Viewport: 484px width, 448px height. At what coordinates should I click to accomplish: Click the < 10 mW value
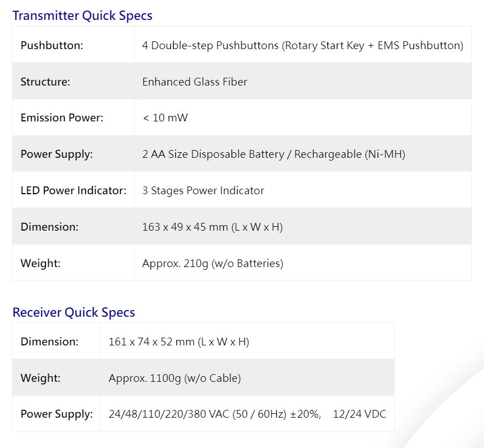(165, 118)
